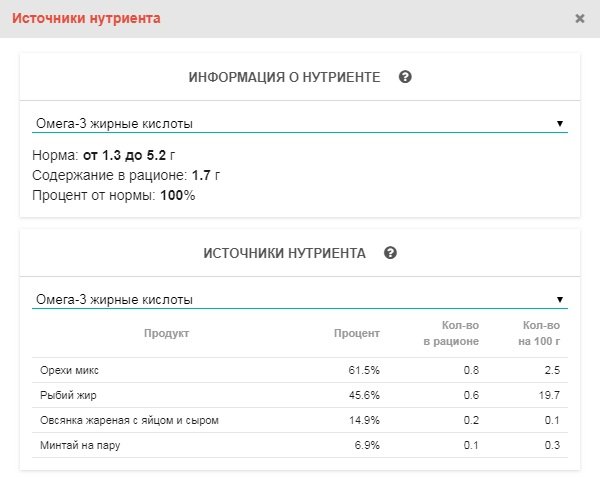Click help icon beside Источники нутриента heading
The image size is (600, 488).
tap(390, 253)
